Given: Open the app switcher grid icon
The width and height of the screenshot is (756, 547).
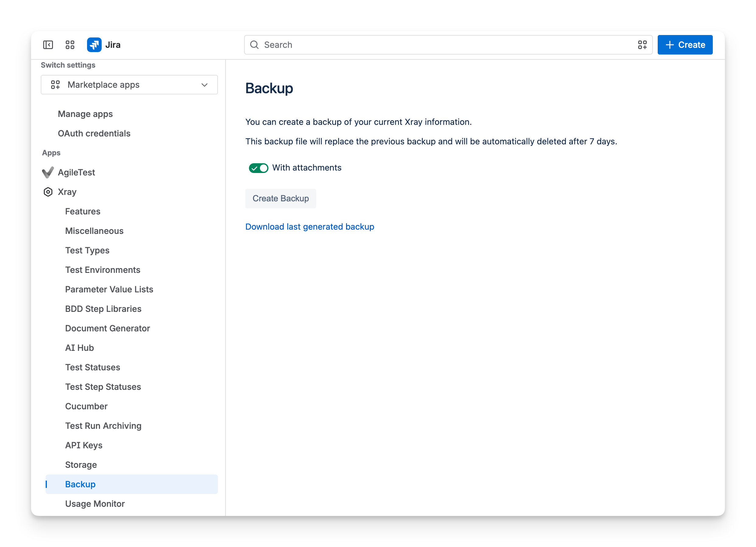Looking at the screenshot, I should point(70,45).
